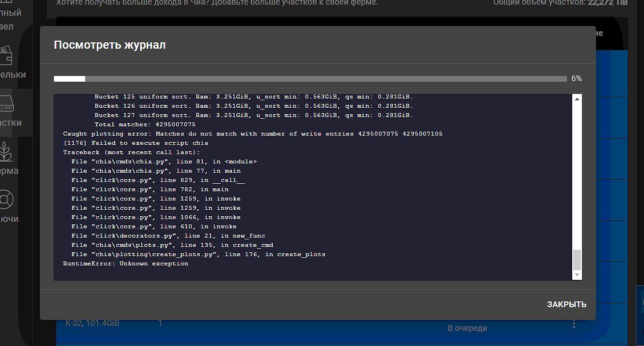
Task: Select the 'Traceback (most recent call last)' line
Action: 131,152
